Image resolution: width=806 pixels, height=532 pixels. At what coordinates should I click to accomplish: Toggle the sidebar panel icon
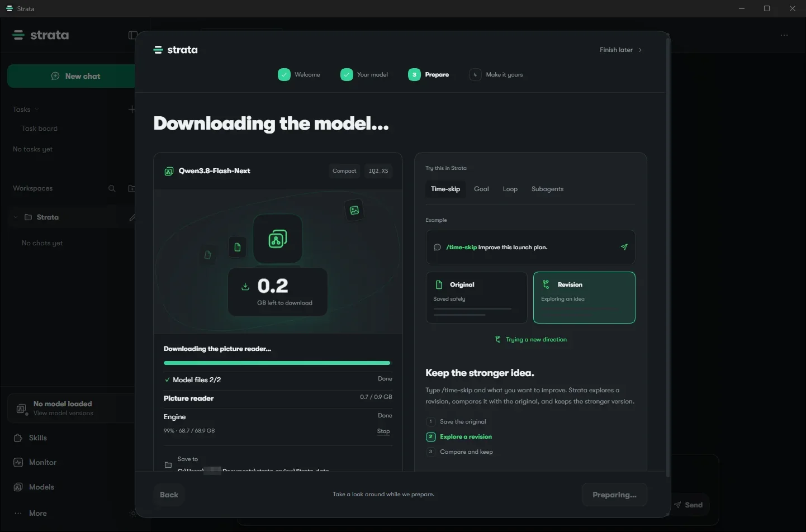[x=132, y=35]
